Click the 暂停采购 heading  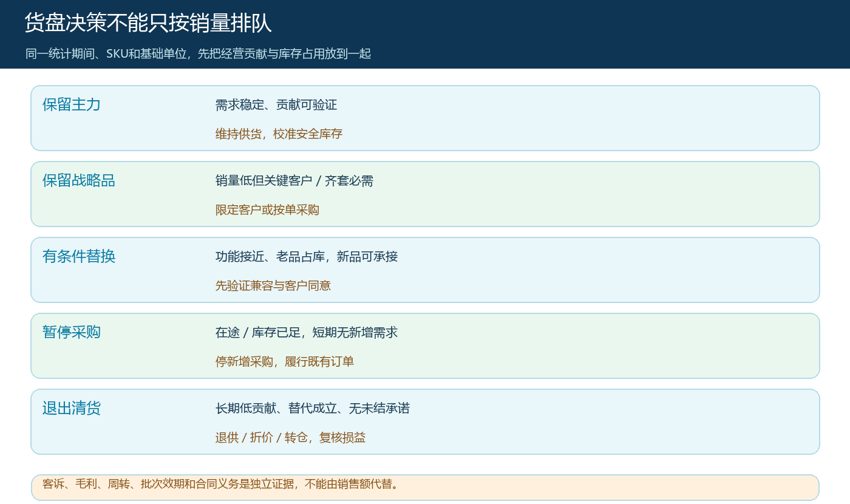(72, 332)
